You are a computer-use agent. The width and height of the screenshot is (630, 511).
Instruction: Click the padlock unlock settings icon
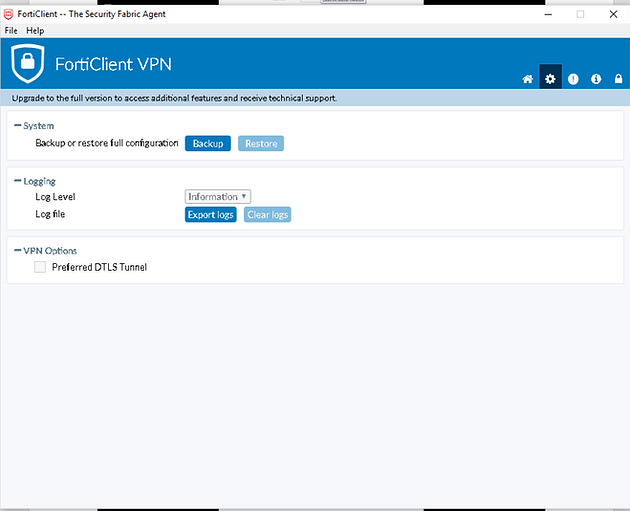point(618,78)
